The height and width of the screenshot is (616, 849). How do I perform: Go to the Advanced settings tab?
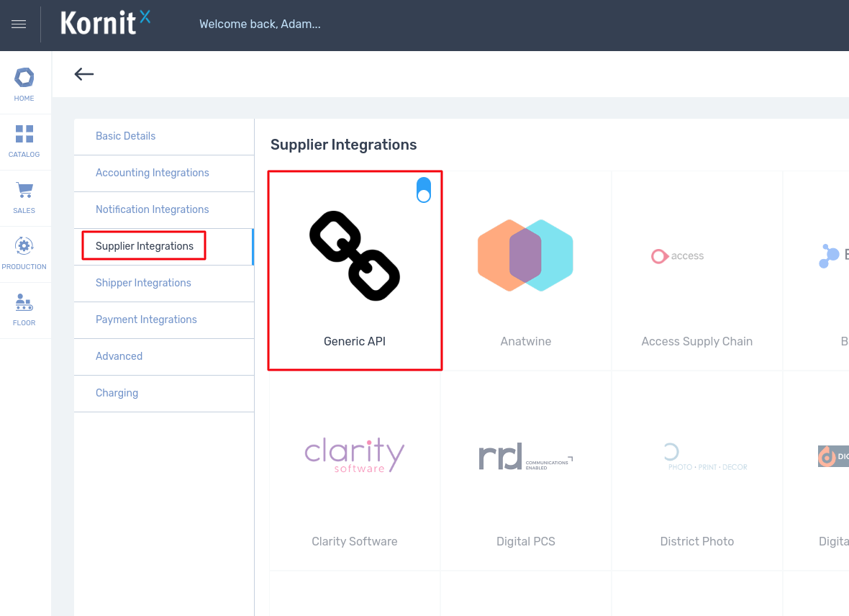[x=119, y=356]
